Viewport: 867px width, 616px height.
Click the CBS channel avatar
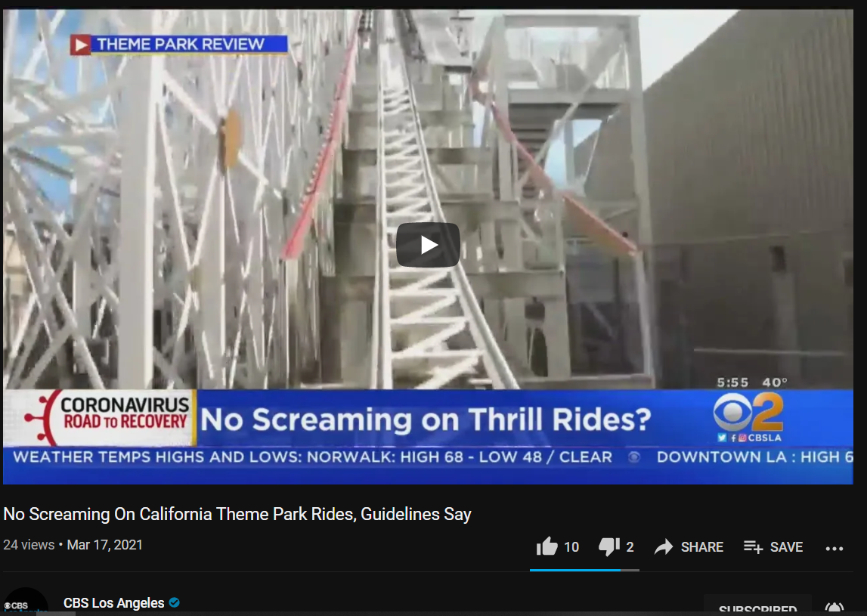[x=25, y=602]
